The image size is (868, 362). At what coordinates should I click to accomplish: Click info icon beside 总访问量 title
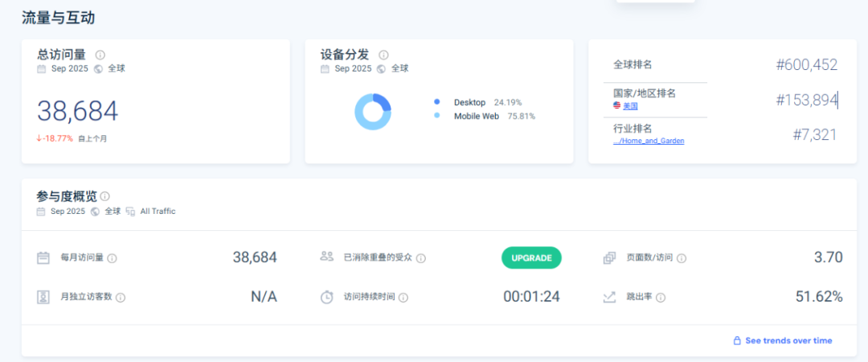tap(100, 55)
